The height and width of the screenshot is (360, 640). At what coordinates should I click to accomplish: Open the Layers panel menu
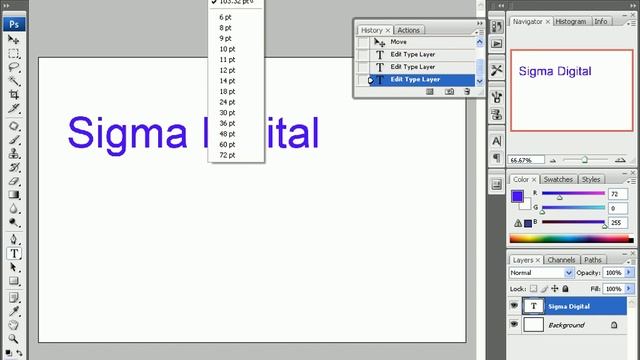click(631, 261)
